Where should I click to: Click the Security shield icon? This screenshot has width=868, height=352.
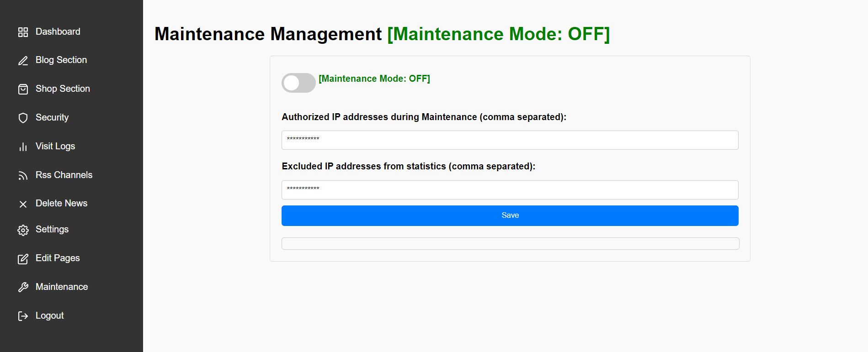(x=23, y=118)
